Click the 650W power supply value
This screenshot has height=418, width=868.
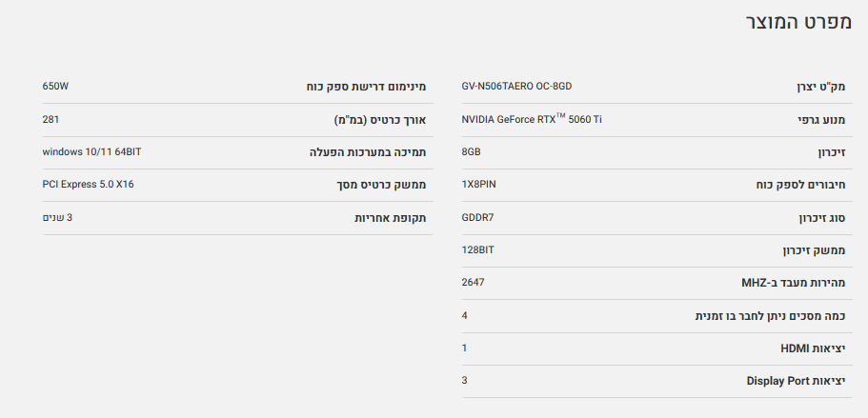tap(55, 87)
